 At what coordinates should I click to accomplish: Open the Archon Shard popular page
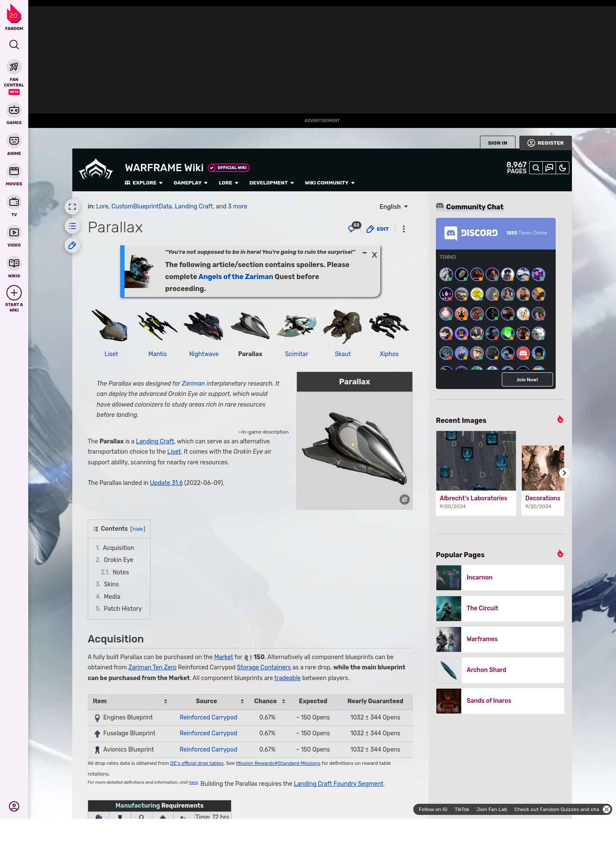[500, 670]
